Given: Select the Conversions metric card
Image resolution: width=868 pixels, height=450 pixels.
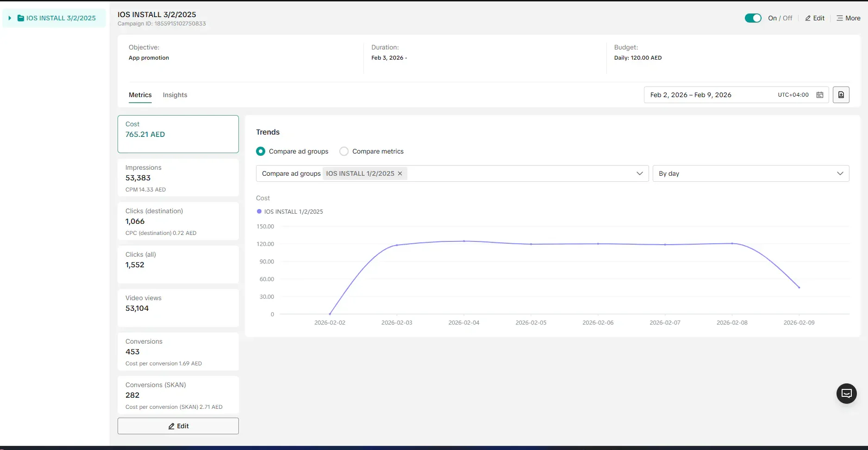Looking at the screenshot, I should [x=178, y=351].
